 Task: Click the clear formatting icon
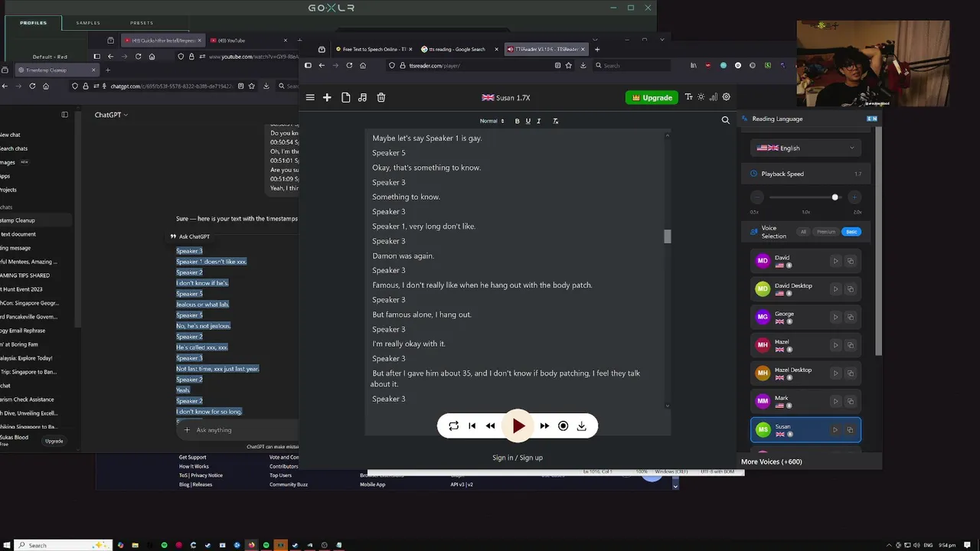[x=555, y=121]
